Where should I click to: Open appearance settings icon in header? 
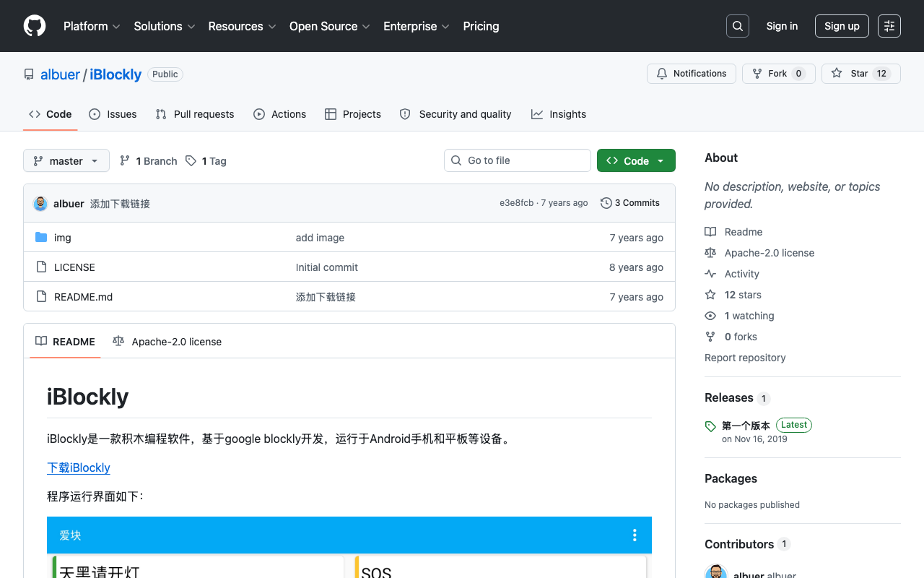pyautogui.click(x=889, y=26)
